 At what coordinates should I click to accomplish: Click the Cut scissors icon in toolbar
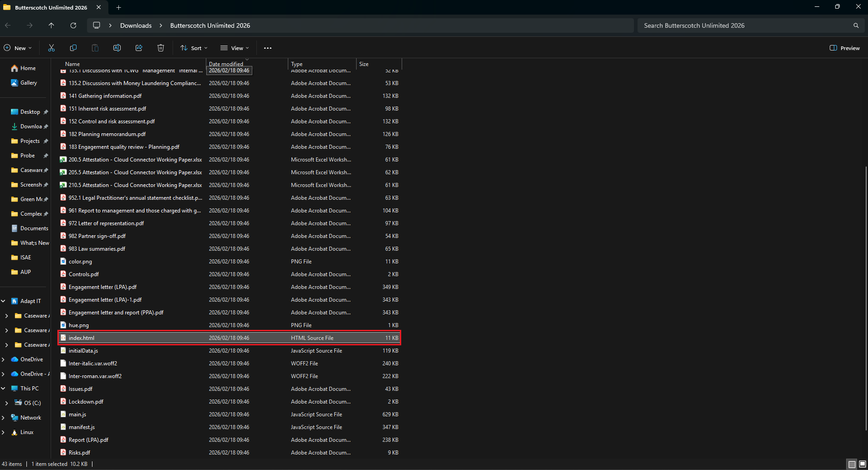tap(51, 48)
